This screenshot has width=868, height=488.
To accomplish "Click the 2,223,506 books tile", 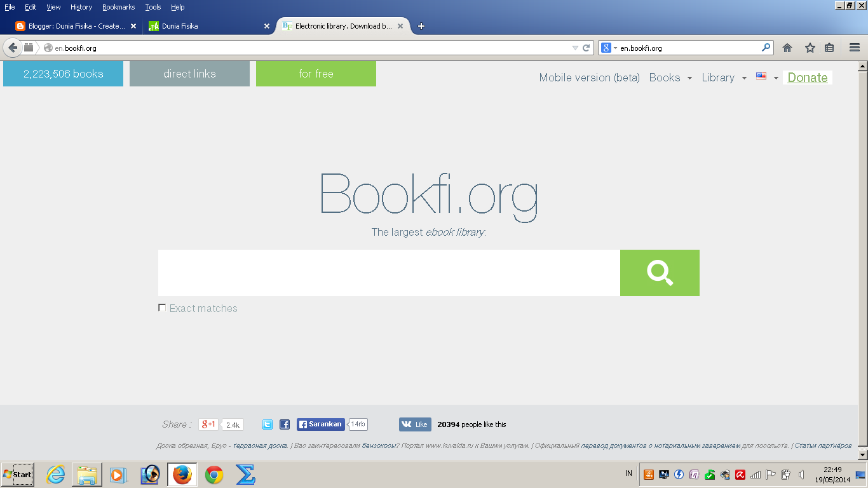I will pos(63,74).
